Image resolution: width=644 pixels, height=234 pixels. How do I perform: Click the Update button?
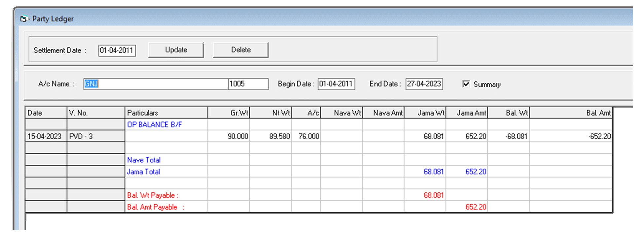coord(176,50)
